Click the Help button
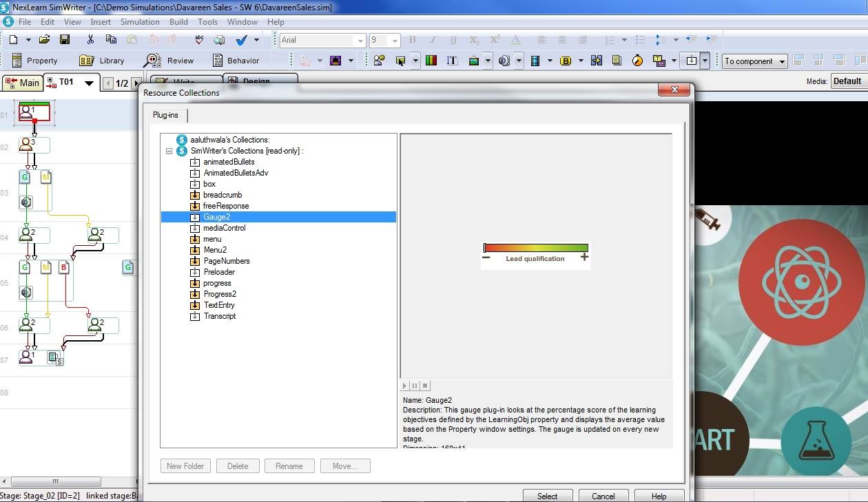Screen dimensions: 868x502 659,496
